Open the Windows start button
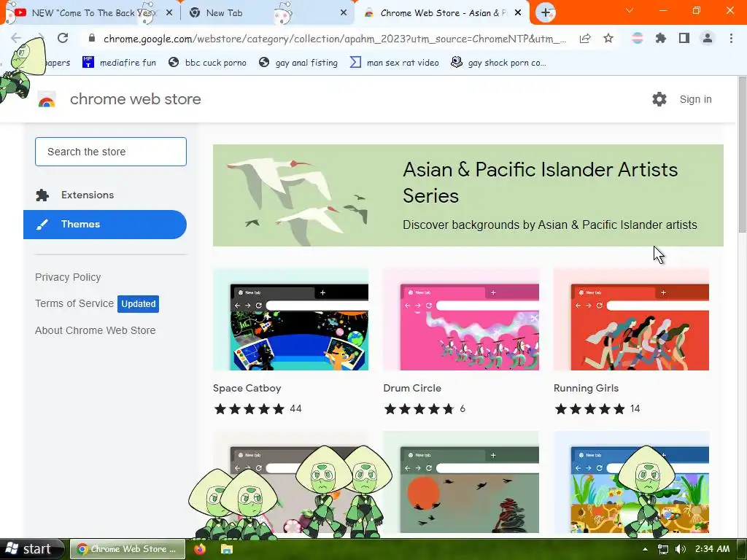Image resolution: width=747 pixels, height=560 pixels. (31, 549)
